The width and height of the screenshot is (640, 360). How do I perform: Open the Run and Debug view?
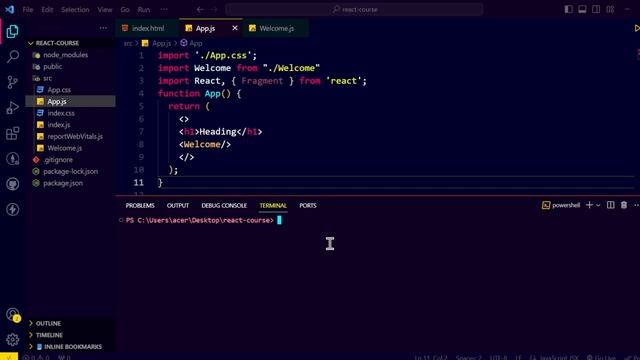(x=12, y=108)
